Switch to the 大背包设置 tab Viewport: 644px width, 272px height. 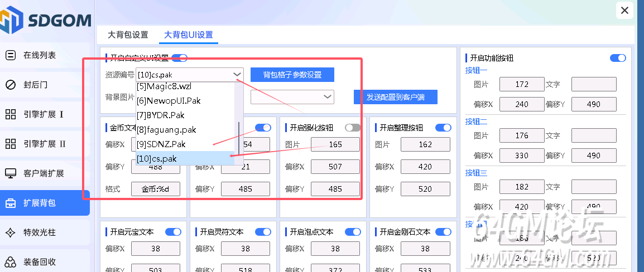click(x=128, y=35)
